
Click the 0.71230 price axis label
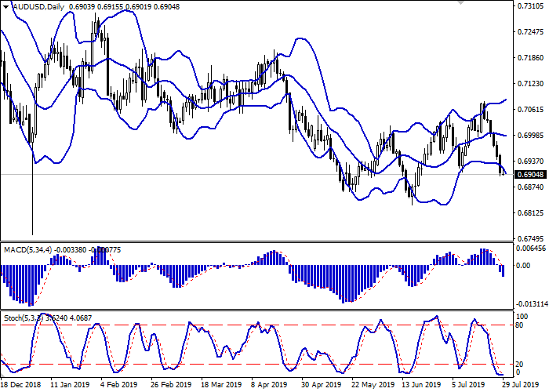pos(531,84)
